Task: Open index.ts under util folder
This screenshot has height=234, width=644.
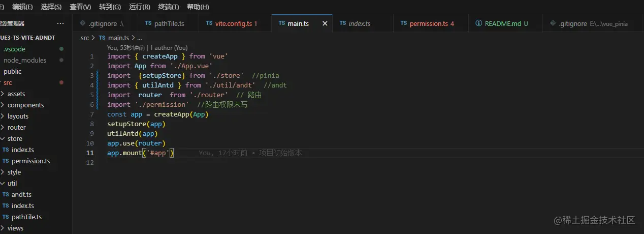Action: [23, 206]
